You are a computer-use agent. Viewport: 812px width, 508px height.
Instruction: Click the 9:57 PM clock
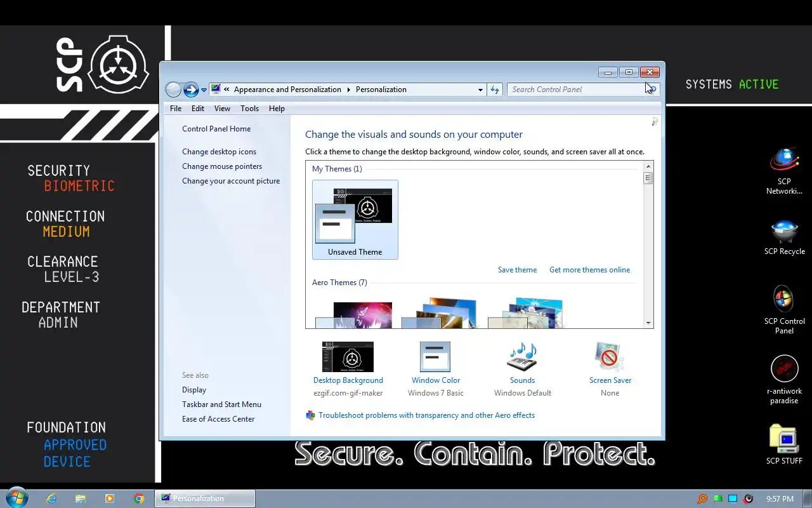[x=780, y=499]
